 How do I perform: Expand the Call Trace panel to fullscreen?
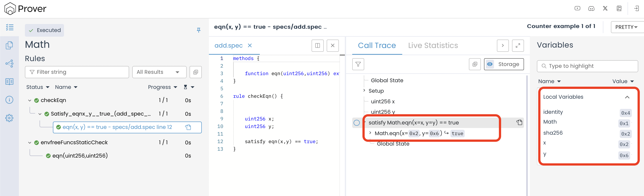pyautogui.click(x=518, y=46)
